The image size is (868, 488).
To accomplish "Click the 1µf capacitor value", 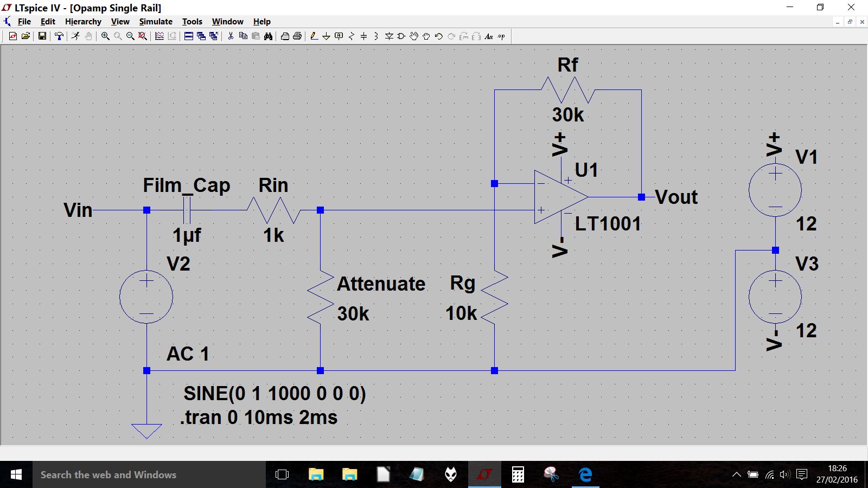I will click(187, 235).
